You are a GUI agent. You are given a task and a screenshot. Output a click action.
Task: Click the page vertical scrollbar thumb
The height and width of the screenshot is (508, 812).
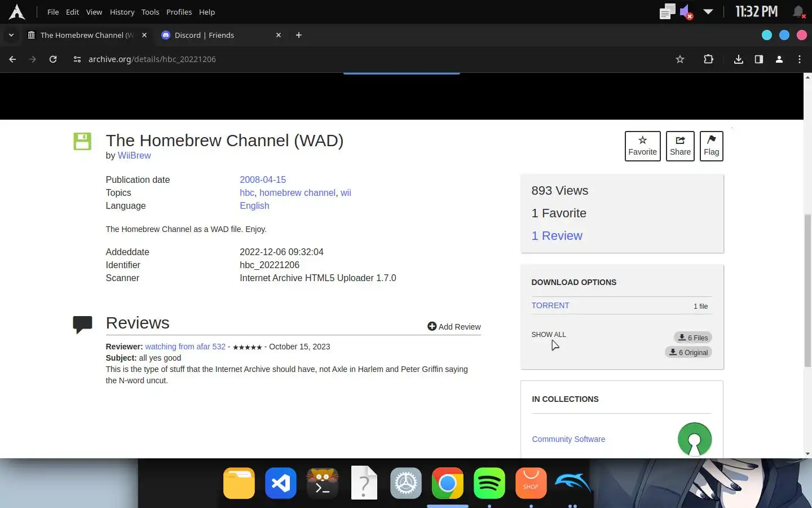point(807,291)
